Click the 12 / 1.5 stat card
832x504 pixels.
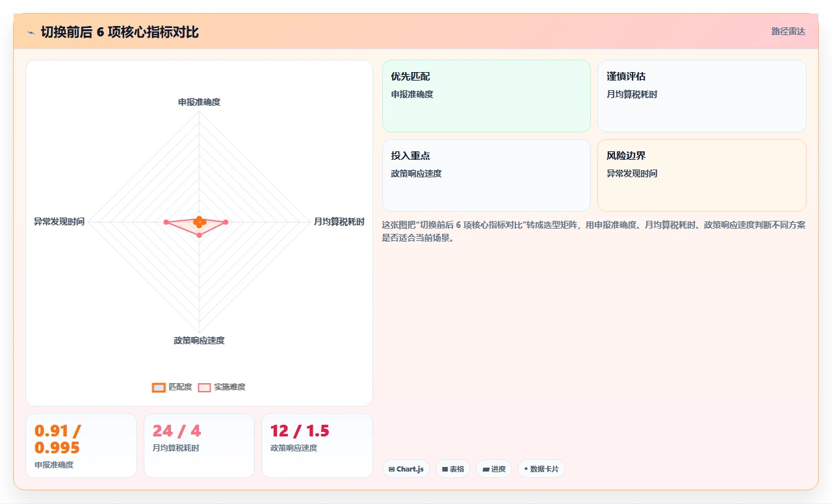click(317, 446)
